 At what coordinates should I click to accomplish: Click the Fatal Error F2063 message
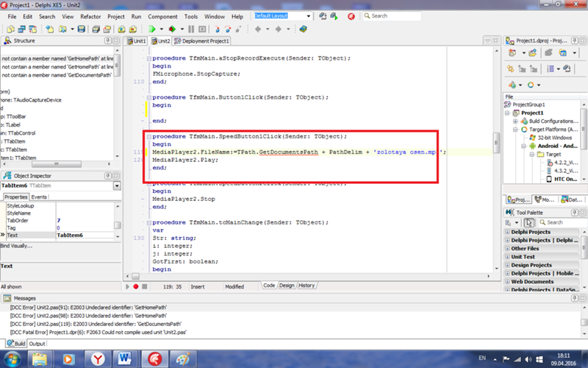(98, 333)
